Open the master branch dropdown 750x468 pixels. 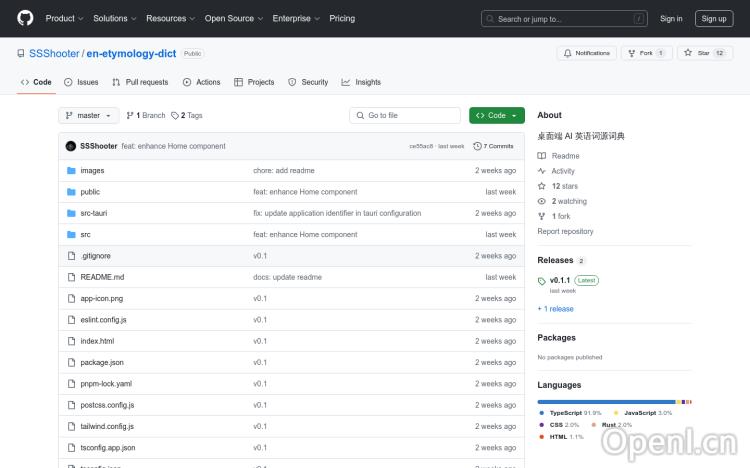pyautogui.click(x=88, y=116)
